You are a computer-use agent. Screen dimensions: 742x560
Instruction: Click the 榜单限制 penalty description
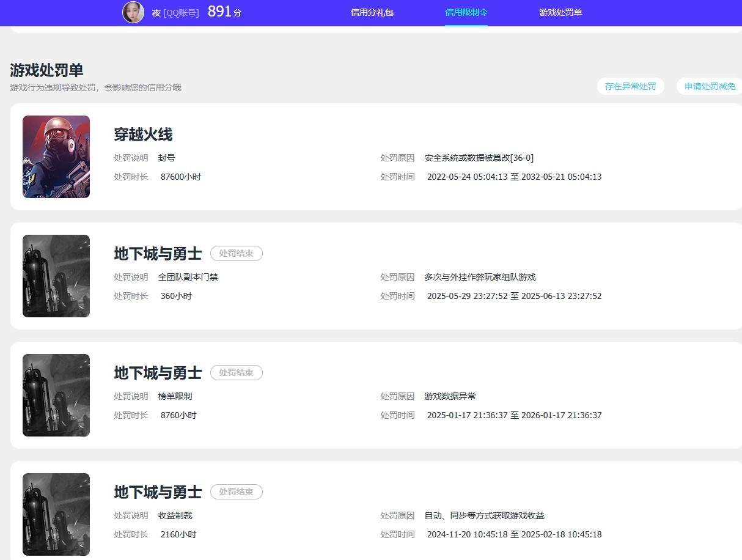175,396
